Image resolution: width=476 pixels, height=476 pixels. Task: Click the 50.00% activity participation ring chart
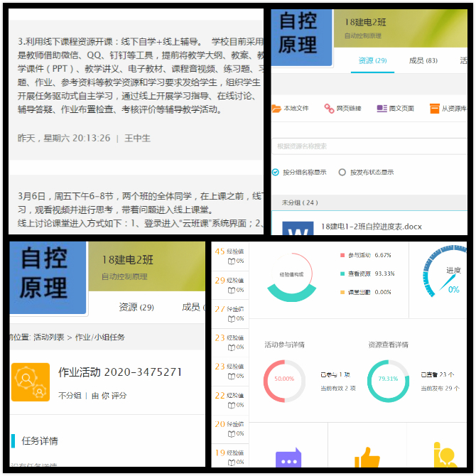click(x=284, y=379)
